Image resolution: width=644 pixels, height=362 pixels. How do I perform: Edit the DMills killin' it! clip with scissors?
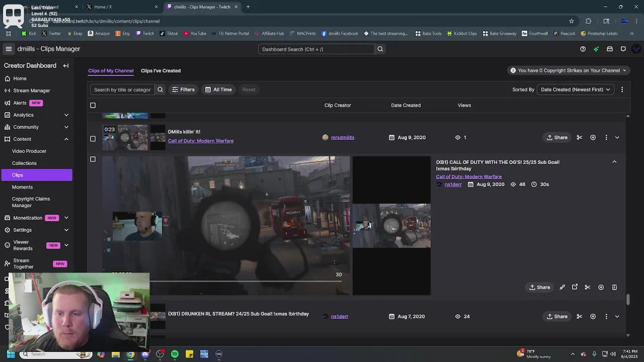pos(580,137)
